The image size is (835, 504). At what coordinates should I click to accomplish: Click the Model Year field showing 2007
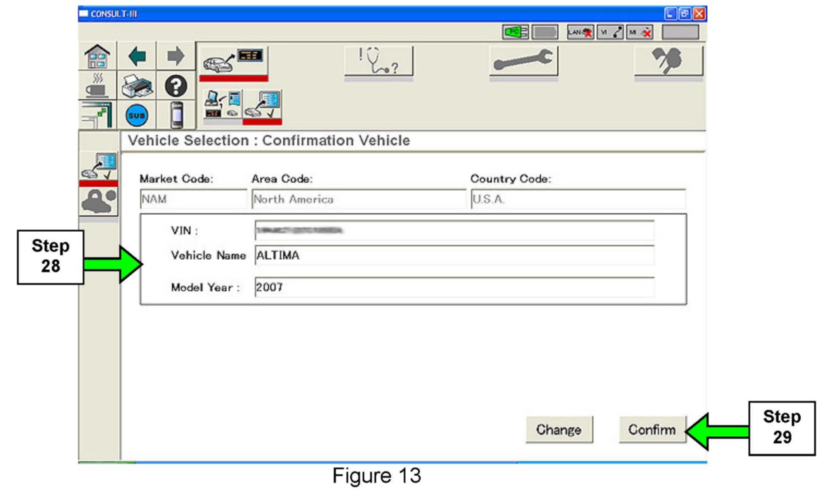coord(454,287)
